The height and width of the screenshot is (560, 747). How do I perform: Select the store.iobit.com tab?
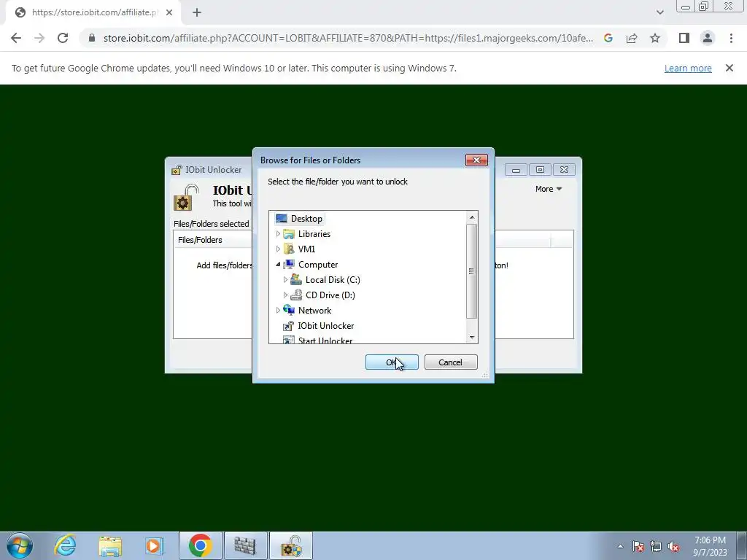(93, 12)
